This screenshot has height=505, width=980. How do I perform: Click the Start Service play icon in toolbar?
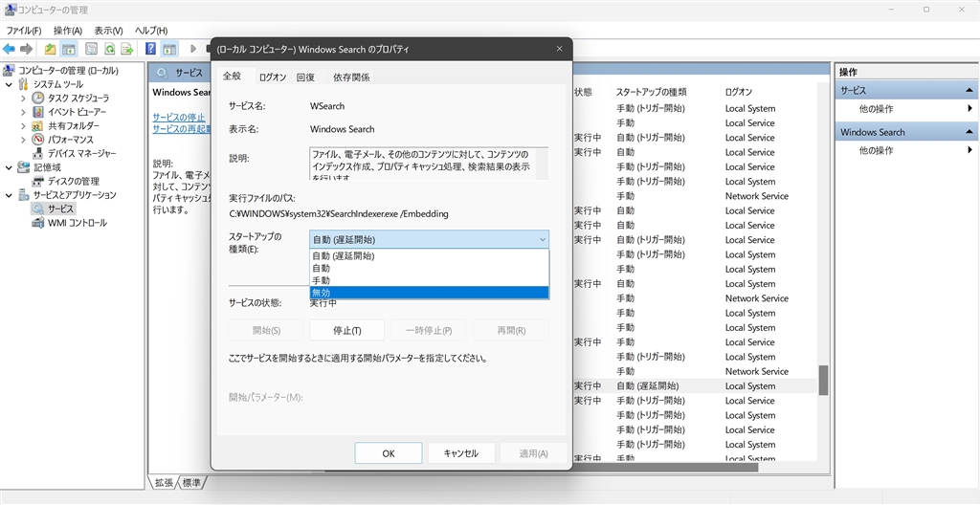click(x=193, y=49)
